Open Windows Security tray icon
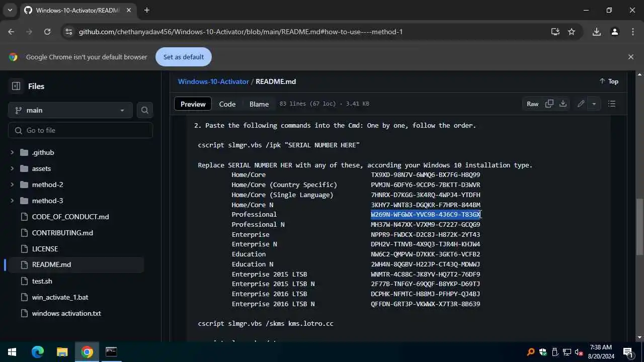The image size is (644, 362). click(543, 352)
